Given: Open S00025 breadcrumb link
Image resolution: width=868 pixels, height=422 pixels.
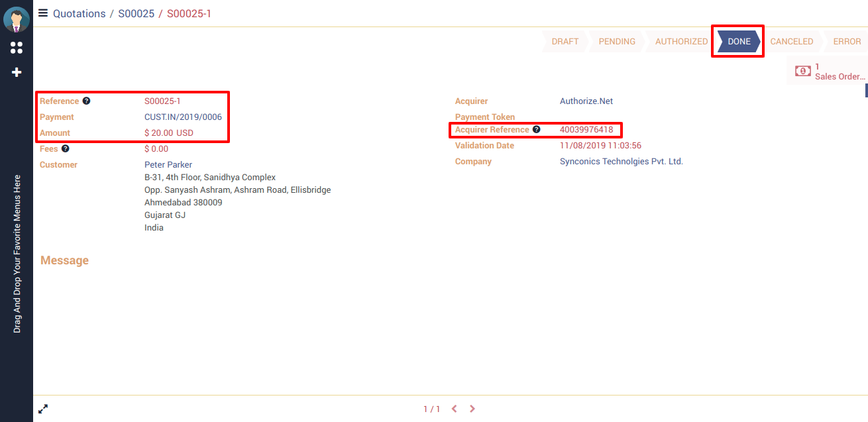Looking at the screenshot, I should [136, 13].
